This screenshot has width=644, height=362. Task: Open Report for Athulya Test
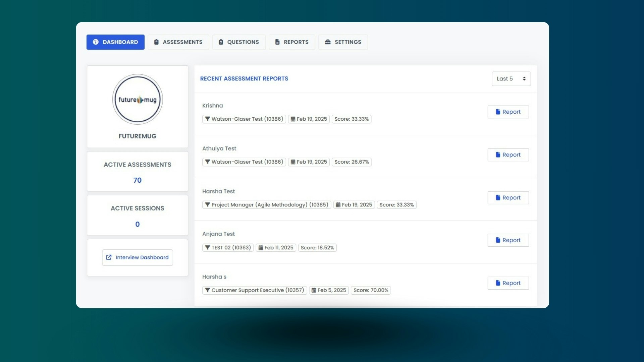pos(508,155)
